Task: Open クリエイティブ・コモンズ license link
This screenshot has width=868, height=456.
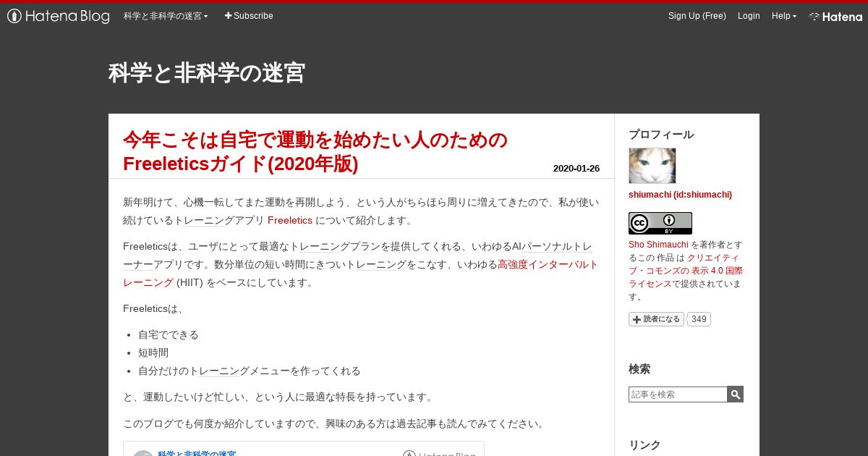Action: (687, 271)
